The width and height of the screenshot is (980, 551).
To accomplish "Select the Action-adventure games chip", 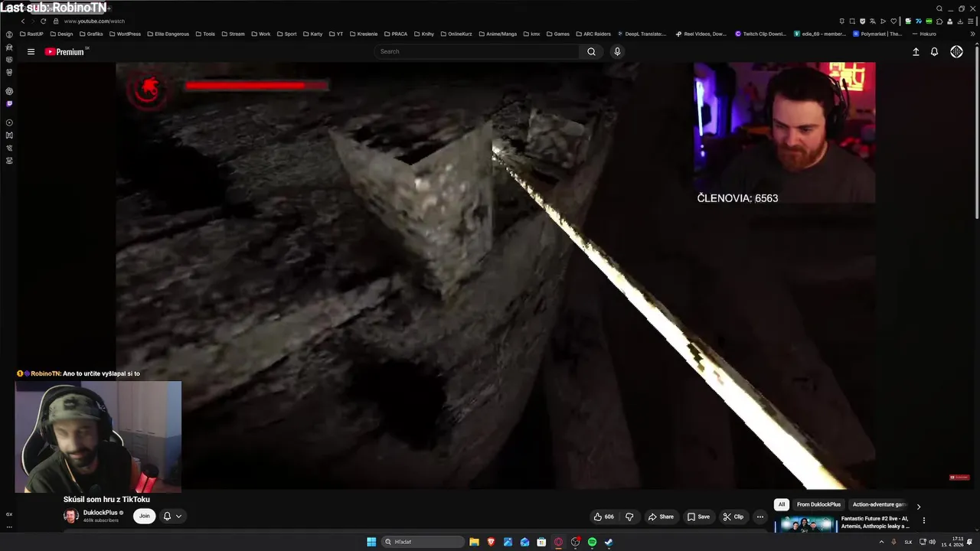I will coord(879,505).
